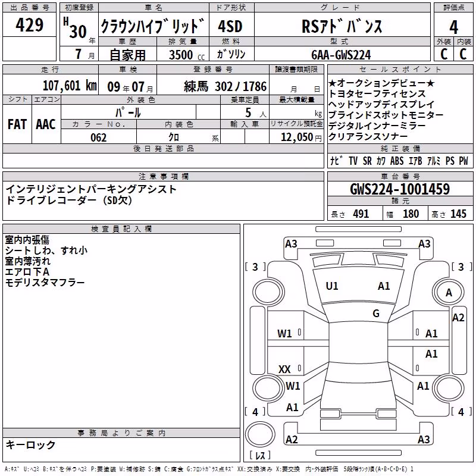The image size is (476, 476).
Task: Select exterior color パール
Action: click(x=128, y=112)
